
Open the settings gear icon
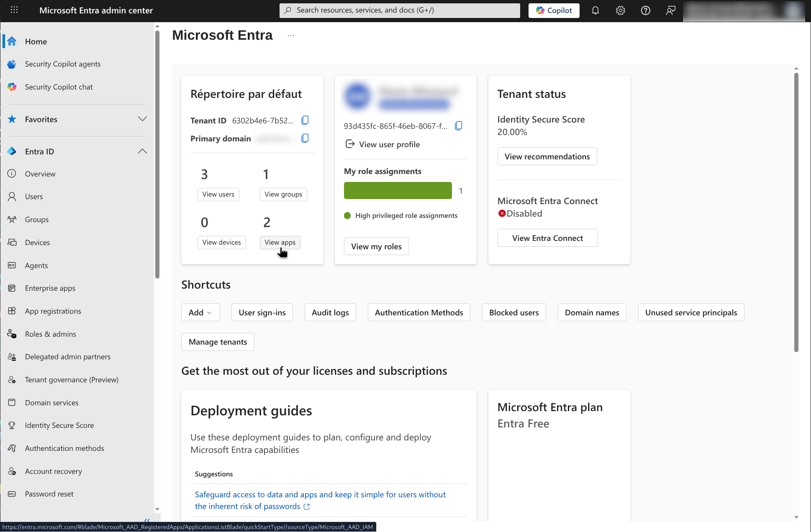coord(620,10)
